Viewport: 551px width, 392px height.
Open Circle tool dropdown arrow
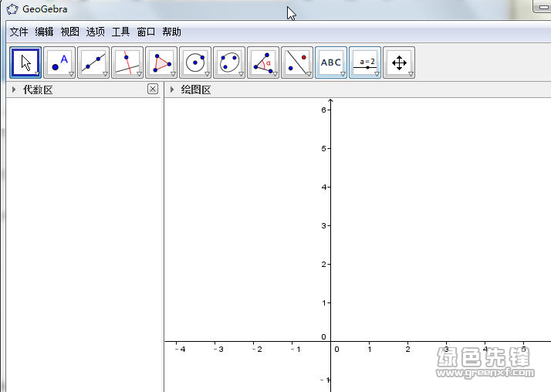207,74
